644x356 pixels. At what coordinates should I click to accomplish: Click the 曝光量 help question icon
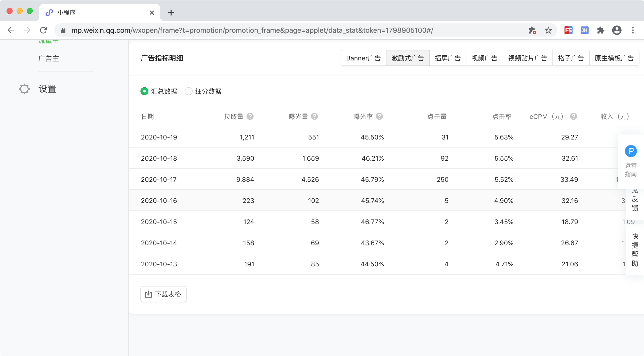coord(314,116)
